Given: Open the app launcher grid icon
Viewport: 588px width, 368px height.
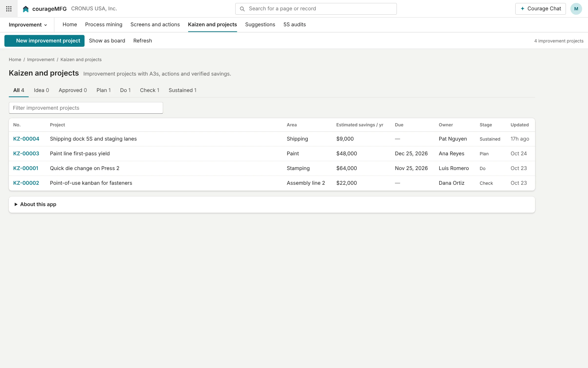Looking at the screenshot, I should pos(9,9).
